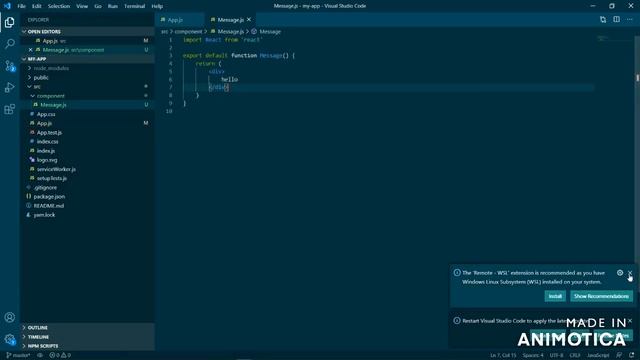
Task: Expand the node_modules folder
Action: 51,68
